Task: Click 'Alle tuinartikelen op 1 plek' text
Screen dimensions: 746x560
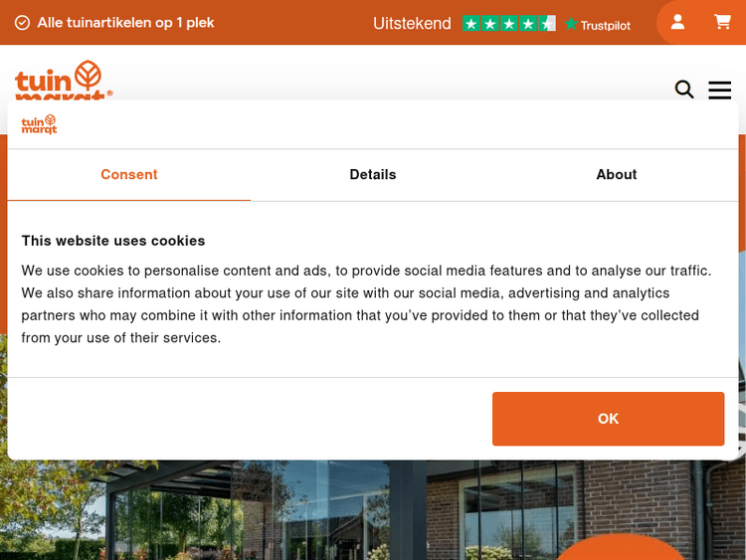Action: [x=125, y=22]
